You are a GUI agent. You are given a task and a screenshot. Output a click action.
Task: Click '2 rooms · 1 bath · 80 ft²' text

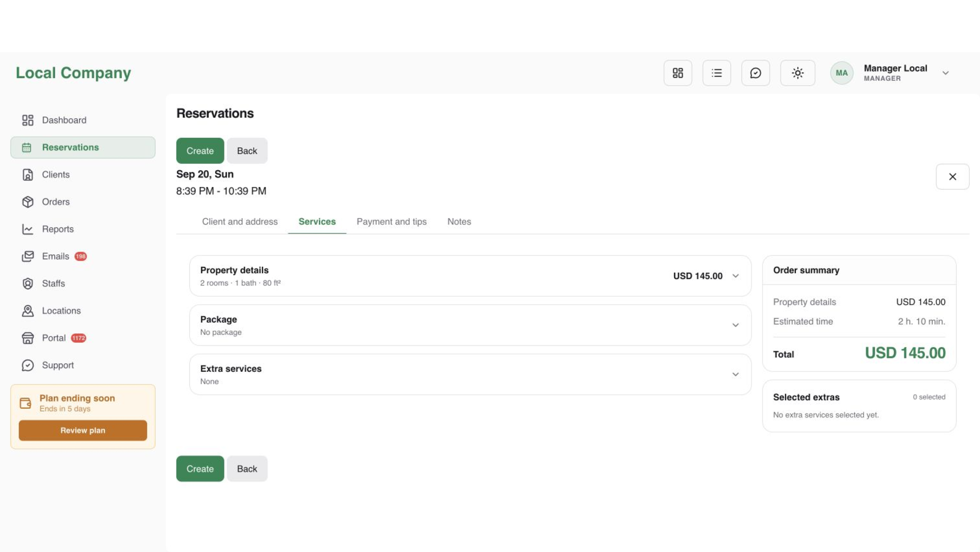(x=240, y=283)
